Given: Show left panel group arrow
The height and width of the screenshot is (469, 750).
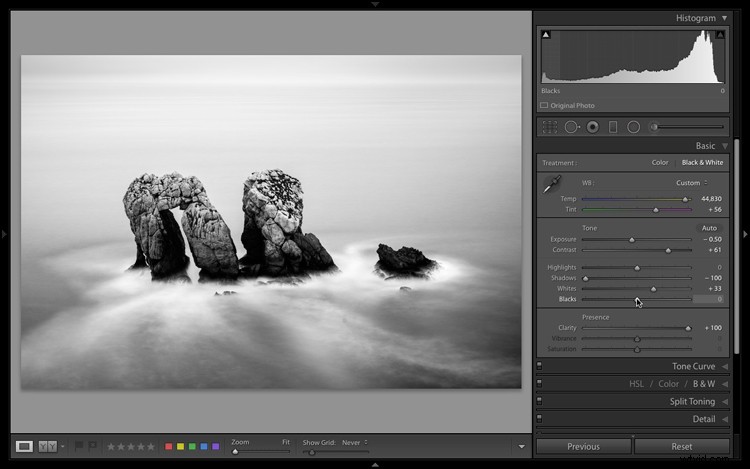Looking at the screenshot, I should (x=4, y=234).
